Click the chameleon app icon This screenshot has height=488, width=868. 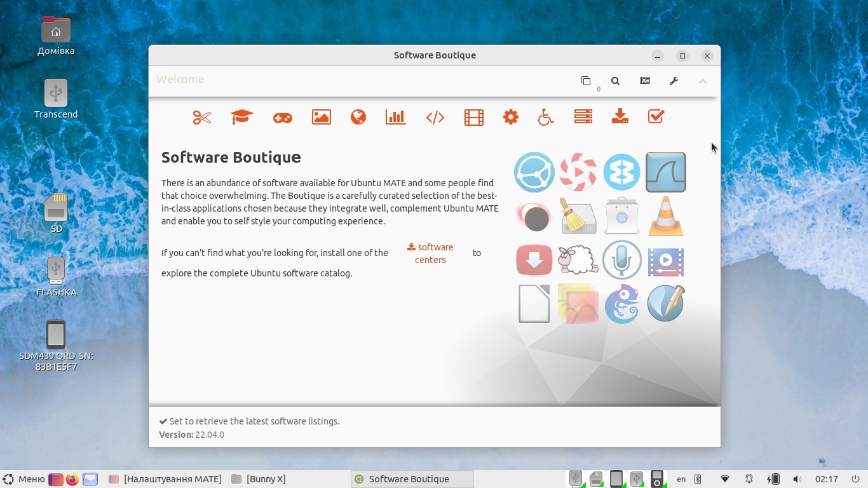tap(621, 304)
